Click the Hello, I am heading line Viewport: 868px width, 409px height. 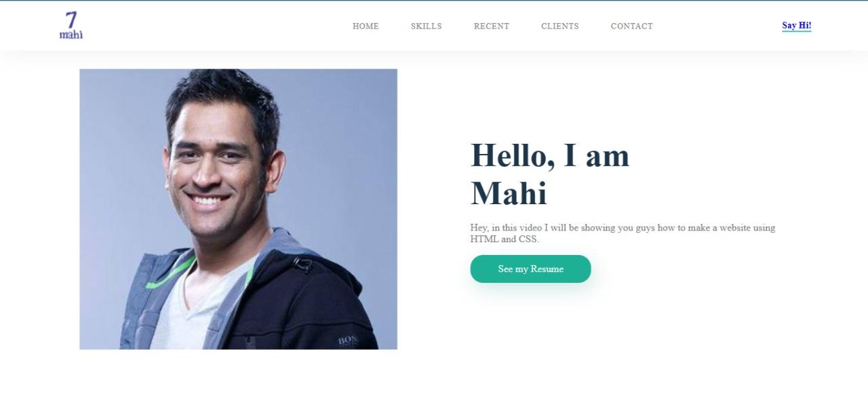coord(550,155)
